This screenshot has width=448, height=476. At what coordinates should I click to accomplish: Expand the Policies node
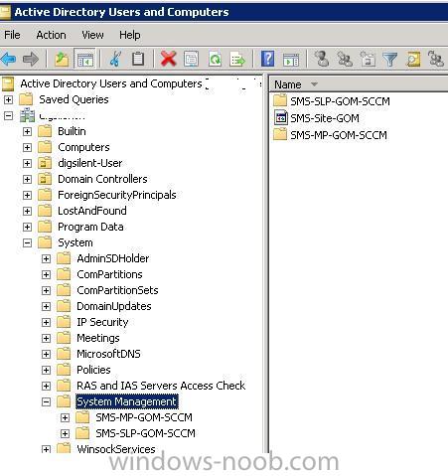(46, 370)
